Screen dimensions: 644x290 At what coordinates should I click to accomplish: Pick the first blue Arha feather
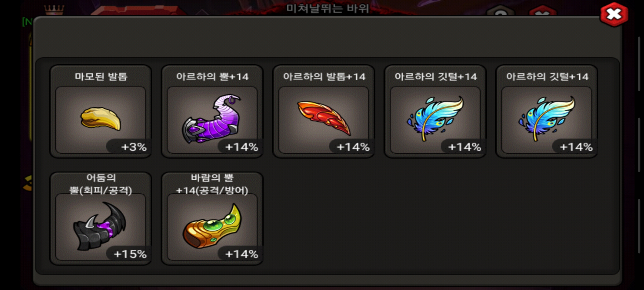tap(435, 118)
